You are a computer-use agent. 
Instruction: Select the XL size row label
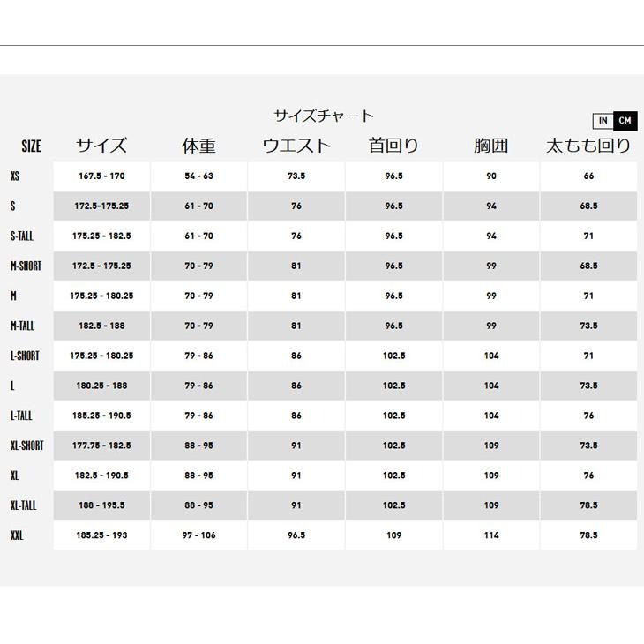[x=15, y=476]
